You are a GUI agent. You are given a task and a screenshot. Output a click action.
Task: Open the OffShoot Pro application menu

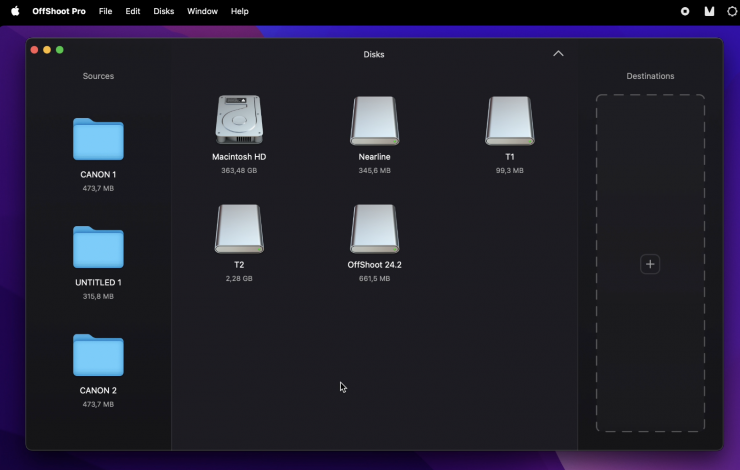[x=59, y=11]
